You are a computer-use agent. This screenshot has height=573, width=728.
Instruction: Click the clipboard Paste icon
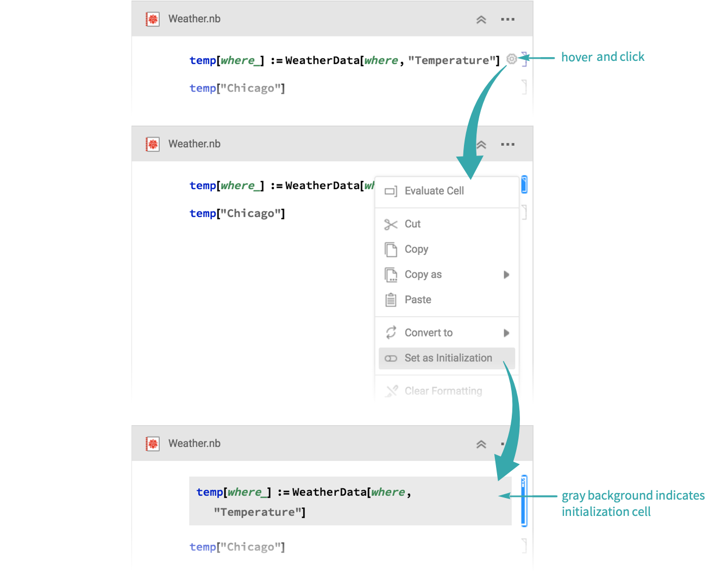point(391,300)
